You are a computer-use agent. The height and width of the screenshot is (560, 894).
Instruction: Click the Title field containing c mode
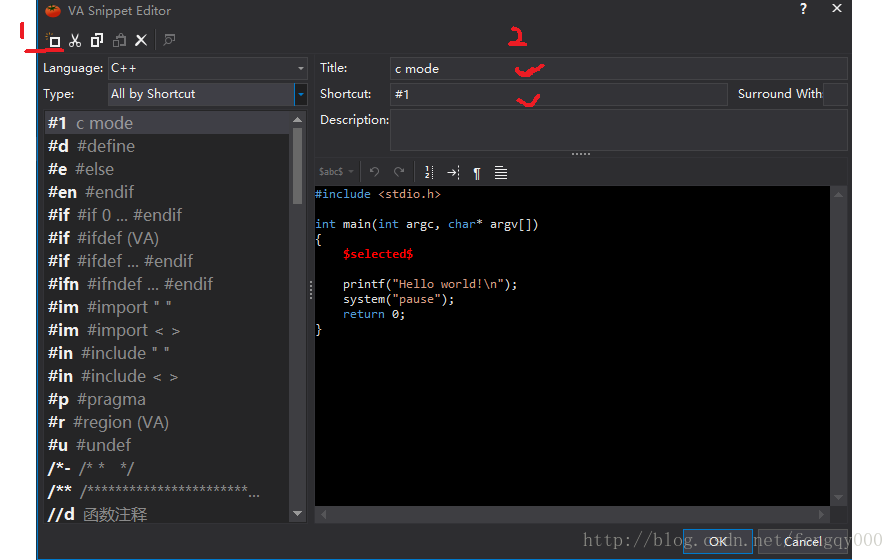click(x=618, y=68)
